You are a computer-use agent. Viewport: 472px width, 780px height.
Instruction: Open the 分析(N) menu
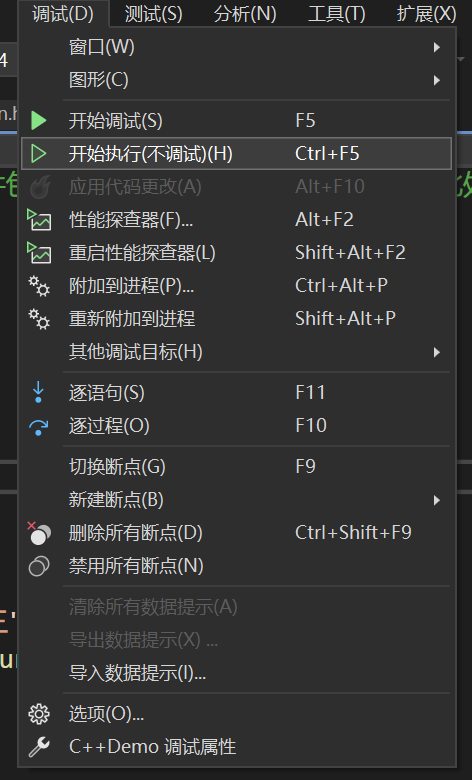(245, 13)
